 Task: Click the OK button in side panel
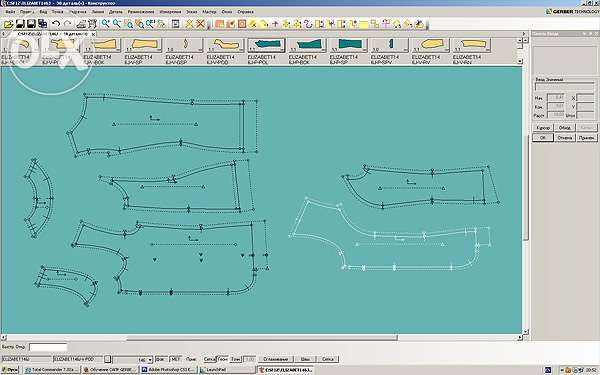click(543, 138)
